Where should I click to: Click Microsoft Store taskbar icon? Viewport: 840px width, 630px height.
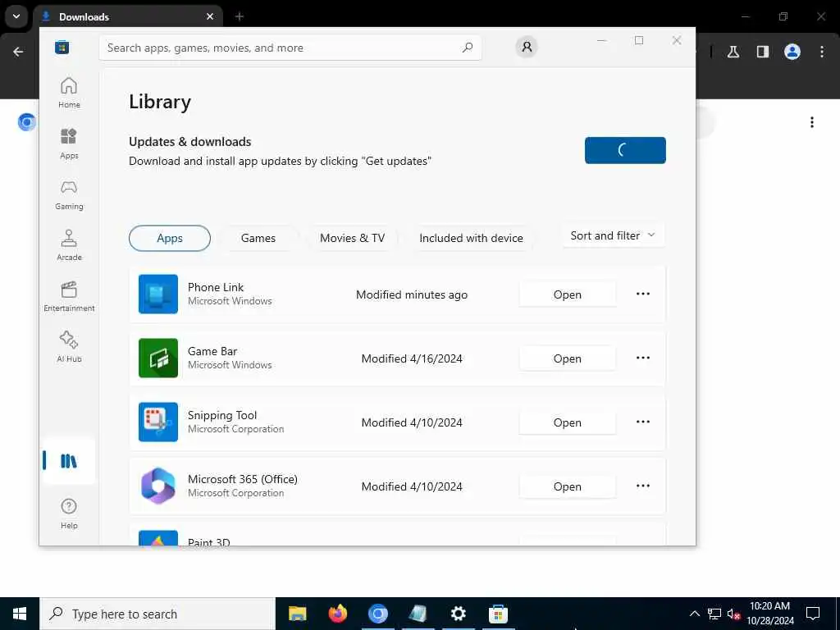498,614
